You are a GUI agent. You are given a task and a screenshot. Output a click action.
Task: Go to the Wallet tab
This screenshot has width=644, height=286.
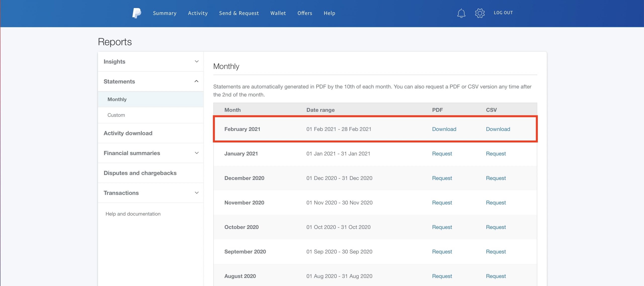point(278,13)
